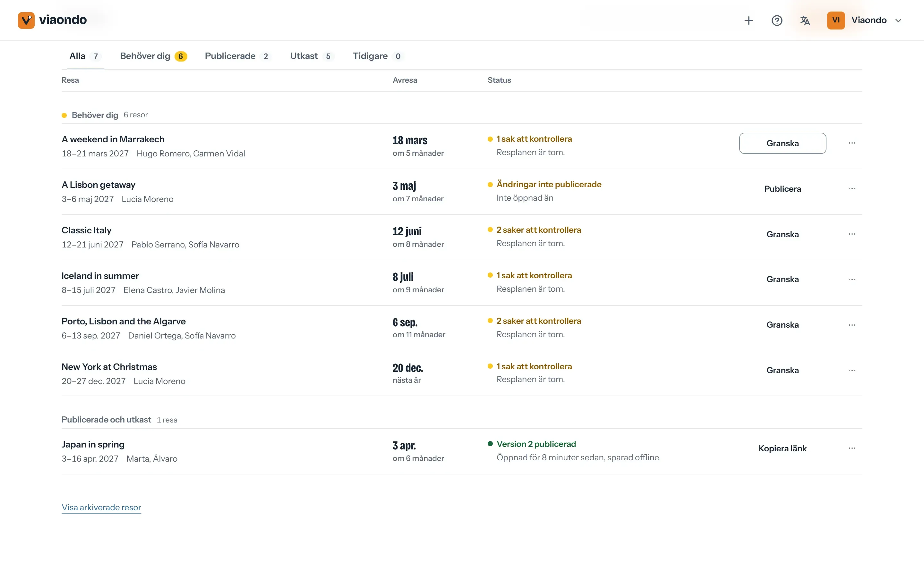
Task: Expand the Viaondo account dropdown chevron
Action: pos(898,21)
